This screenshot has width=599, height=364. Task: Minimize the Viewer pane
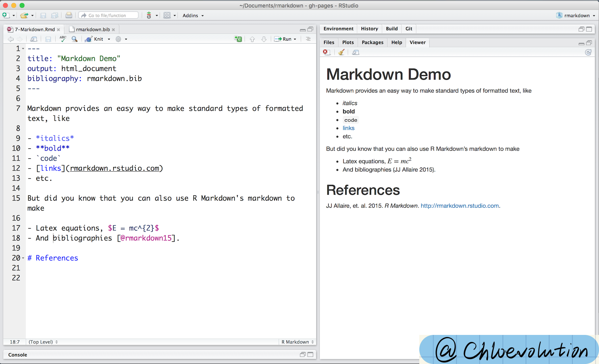coord(582,43)
